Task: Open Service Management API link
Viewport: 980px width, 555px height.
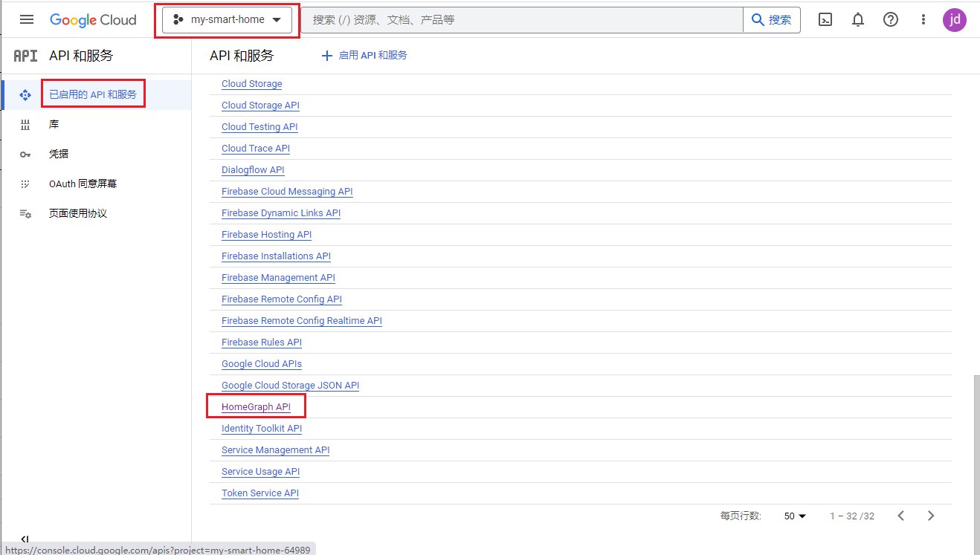Action: click(x=275, y=450)
